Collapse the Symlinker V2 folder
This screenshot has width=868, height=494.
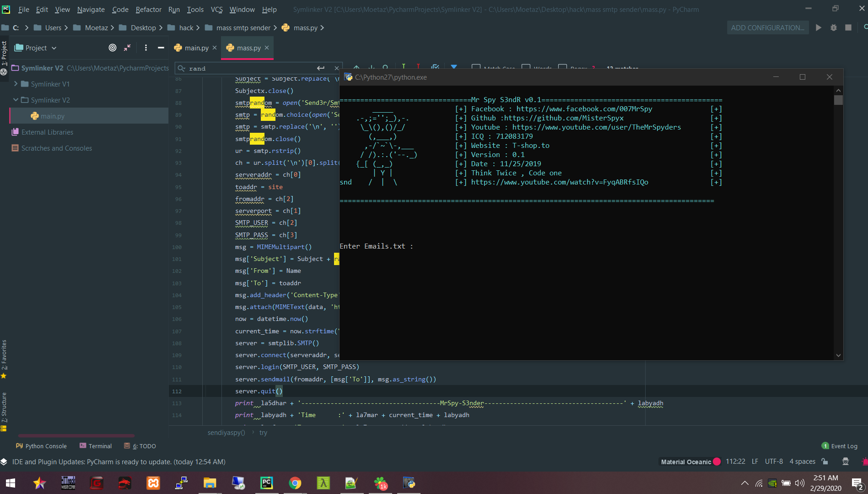[x=16, y=100]
